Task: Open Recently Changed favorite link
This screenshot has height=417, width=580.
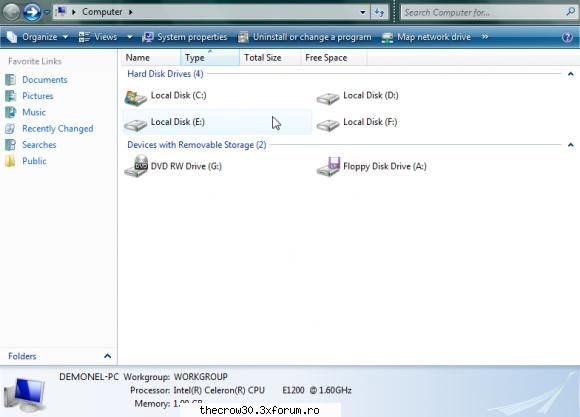Action: coord(58,128)
